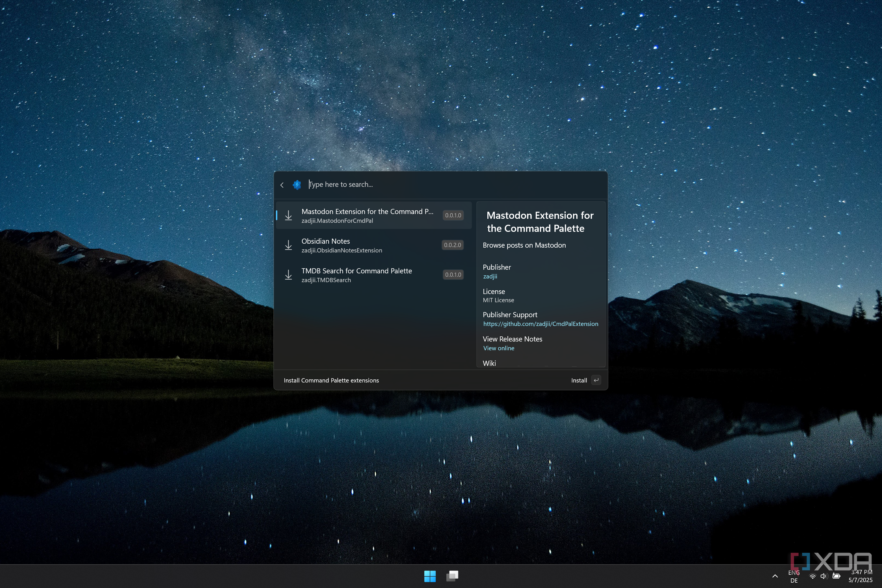The height and width of the screenshot is (588, 882).
Task: Go back with the left chevron arrow
Action: 282,185
